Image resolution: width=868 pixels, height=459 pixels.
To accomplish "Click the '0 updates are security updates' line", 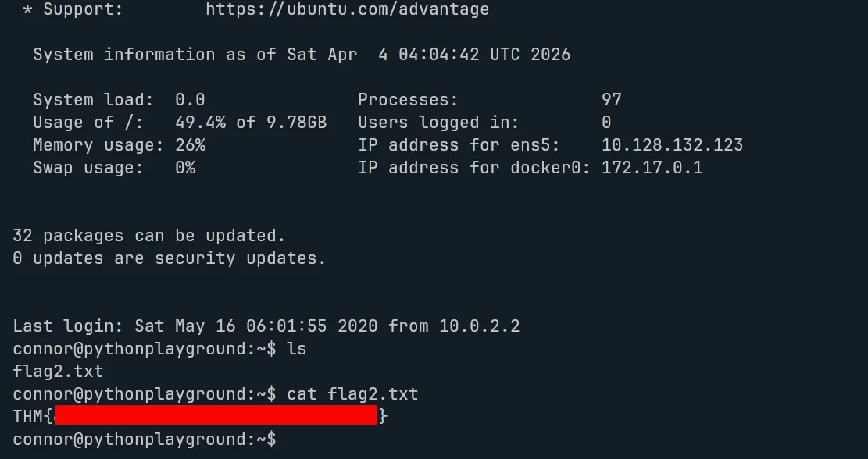I will (x=170, y=258).
